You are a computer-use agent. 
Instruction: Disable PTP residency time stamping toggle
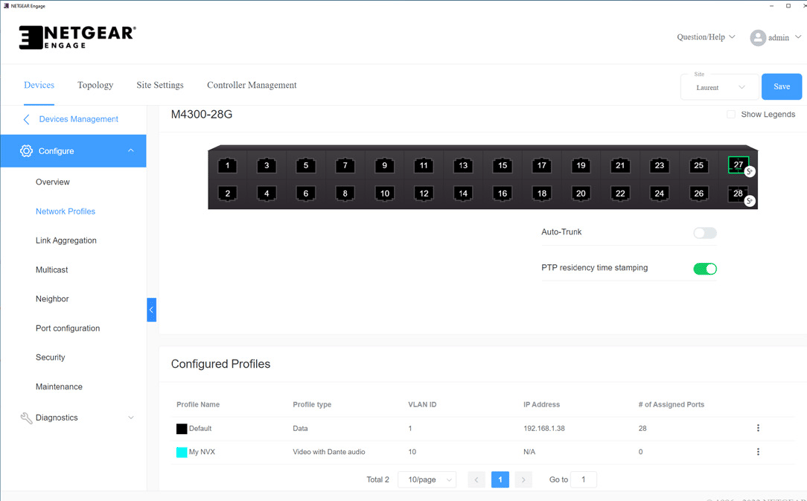pos(705,269)
